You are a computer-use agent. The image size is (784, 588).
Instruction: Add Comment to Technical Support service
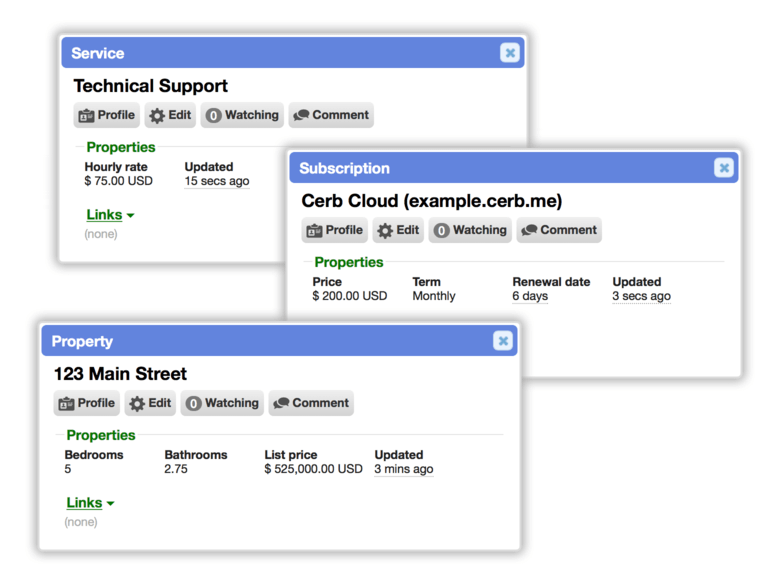(331, 115)
